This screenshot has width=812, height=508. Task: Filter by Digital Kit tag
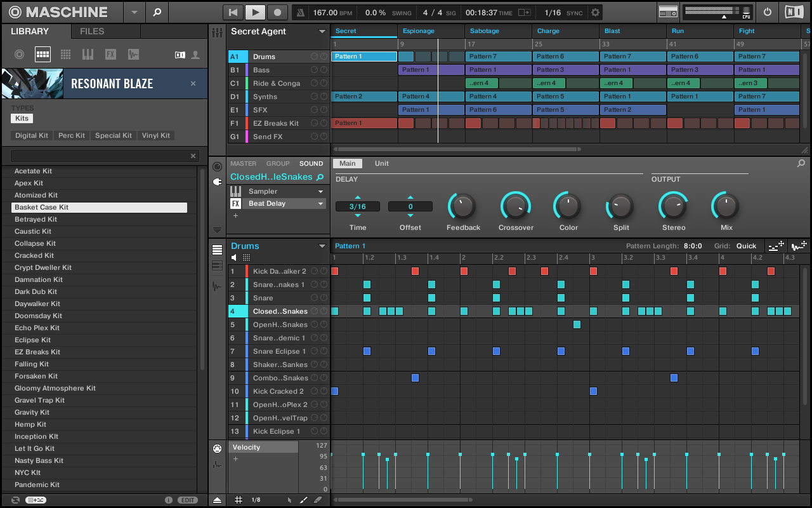click(x=32, y=136)
